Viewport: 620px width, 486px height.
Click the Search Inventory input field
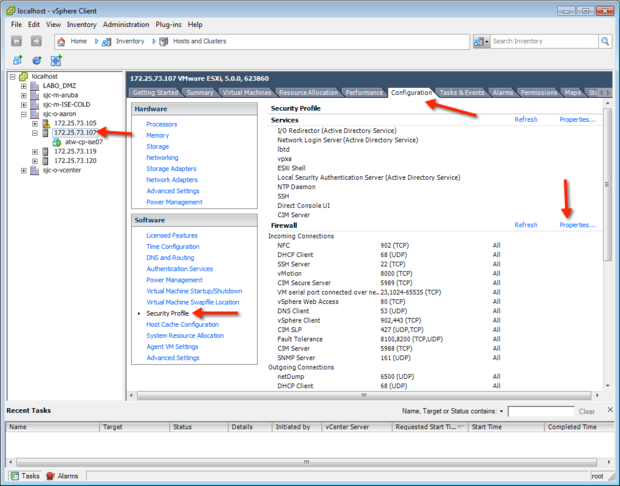coord(544,41)
